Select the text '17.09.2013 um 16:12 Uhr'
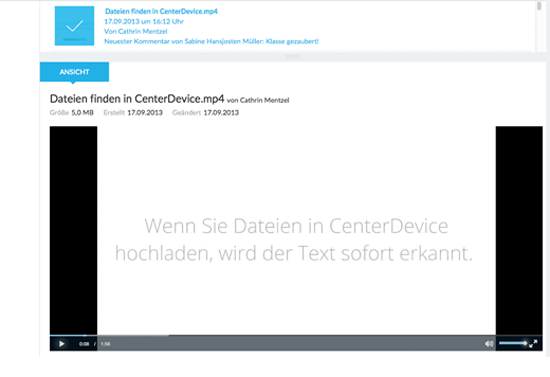 click(x=144, y=21)
